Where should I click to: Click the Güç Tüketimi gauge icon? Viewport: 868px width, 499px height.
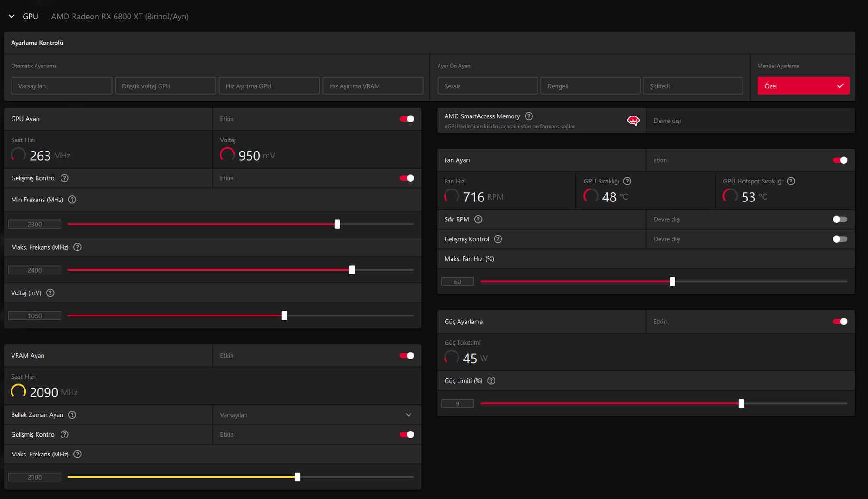pos(452,358)
